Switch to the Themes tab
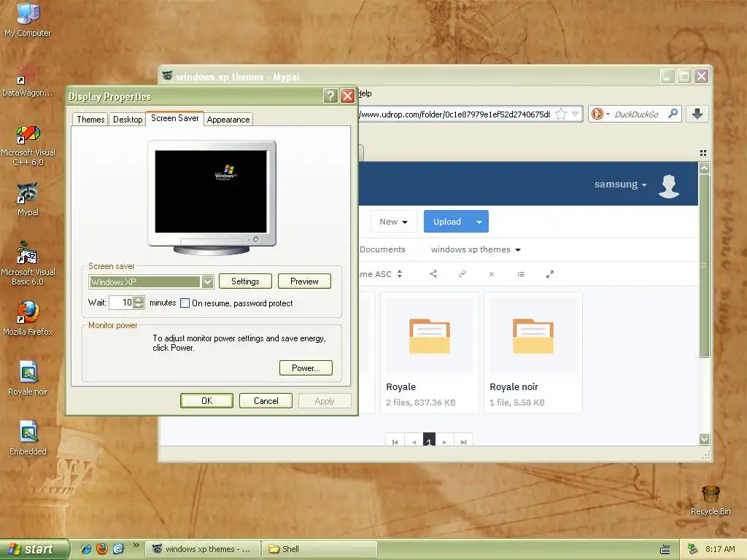Viewport: 747px width, 560px height. point(90,119)
